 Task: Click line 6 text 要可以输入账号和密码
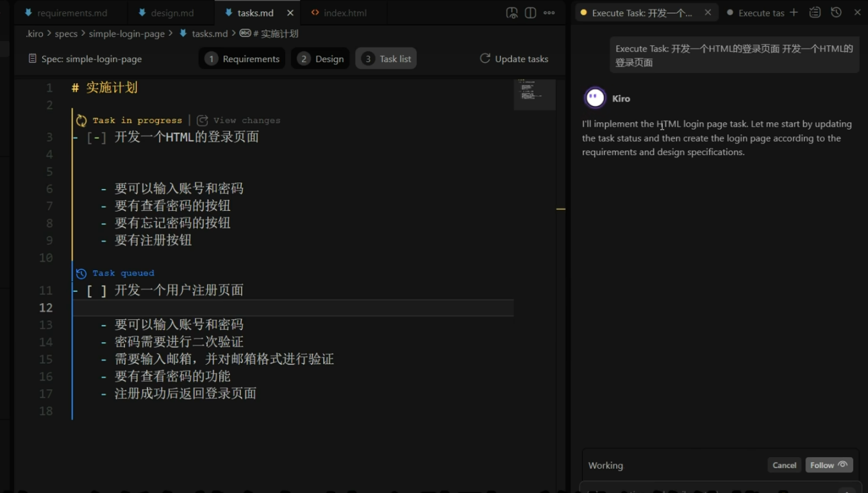[179, 188]
